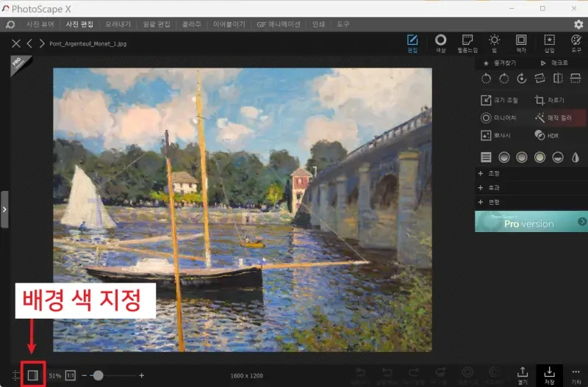Screen dimensions: 588x387
Task: Flip the image horizontally
Action: [558, 79]
